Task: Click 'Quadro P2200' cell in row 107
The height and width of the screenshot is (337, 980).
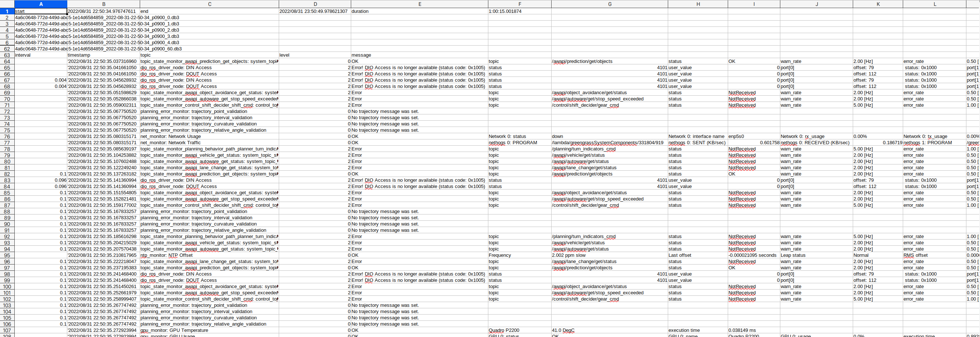Action: (x=520, y=330)
